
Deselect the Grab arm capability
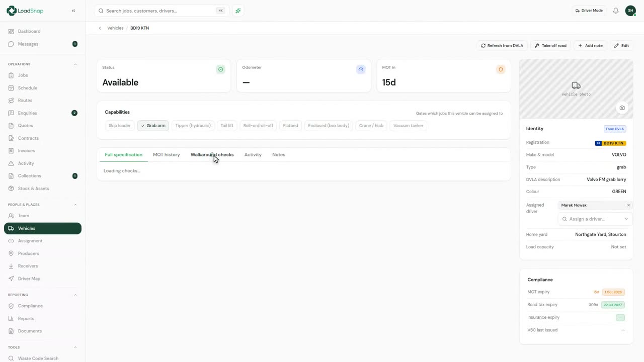tap(153, 126)
